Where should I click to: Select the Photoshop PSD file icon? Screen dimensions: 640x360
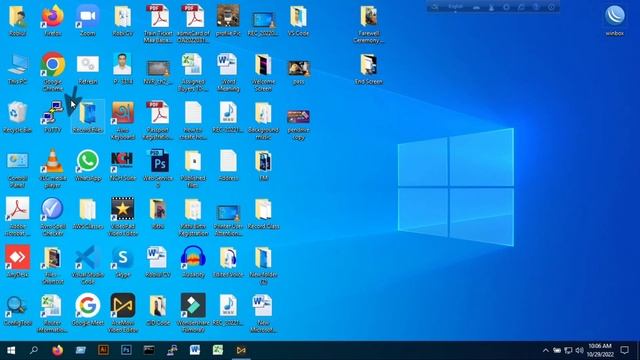[158, 168]
